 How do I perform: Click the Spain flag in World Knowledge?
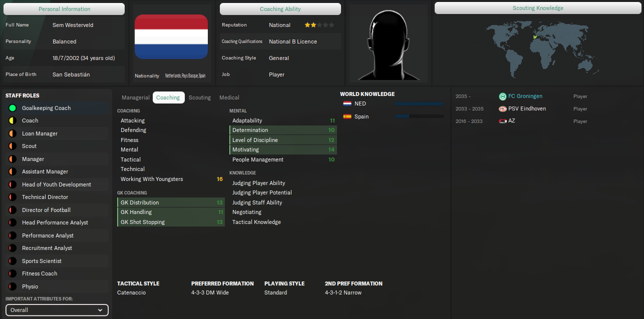click(x=347, y=116)
